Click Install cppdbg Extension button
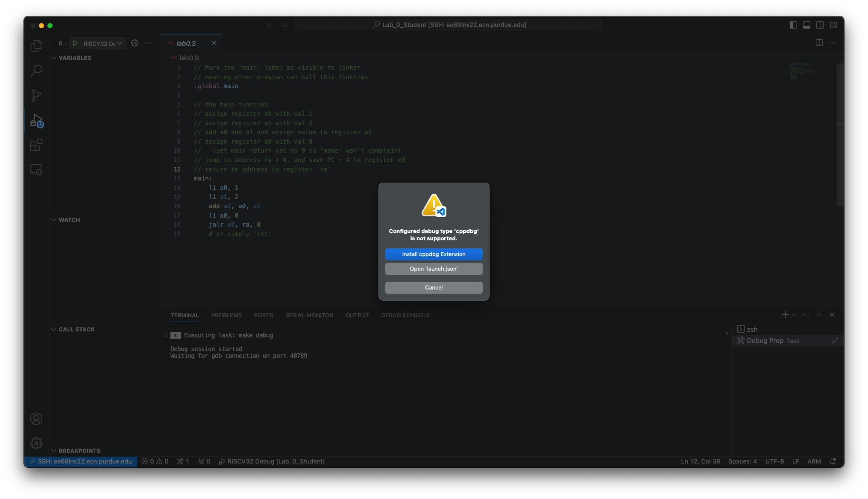Image resolution: width=868 pixels, height=499 pixels. point(434,254)
